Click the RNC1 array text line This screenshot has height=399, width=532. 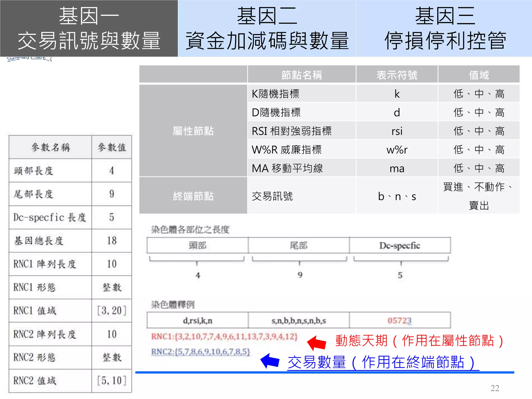(224, 336)
